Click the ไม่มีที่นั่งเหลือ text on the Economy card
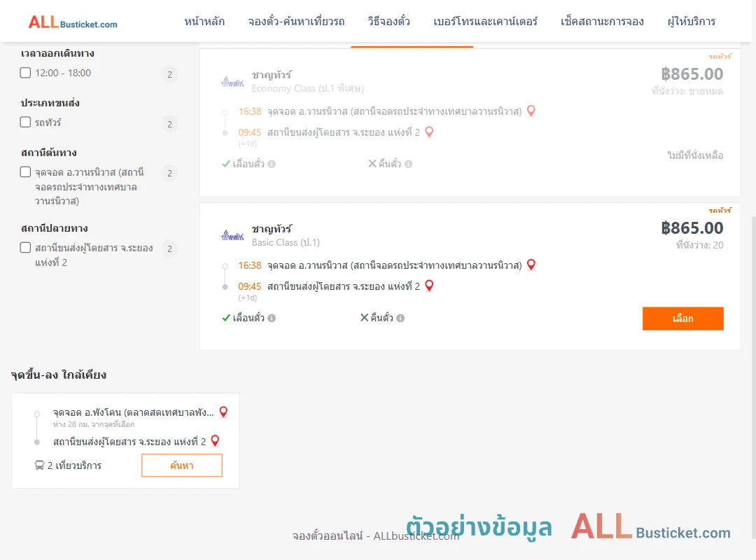Image resolution: width=756 pixels, height=560 pixels. tap(695, 155)
